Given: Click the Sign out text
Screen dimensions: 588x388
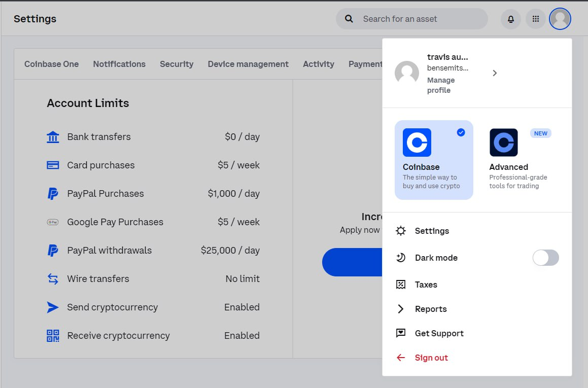Looking at the screenshot, I should 431,358.
